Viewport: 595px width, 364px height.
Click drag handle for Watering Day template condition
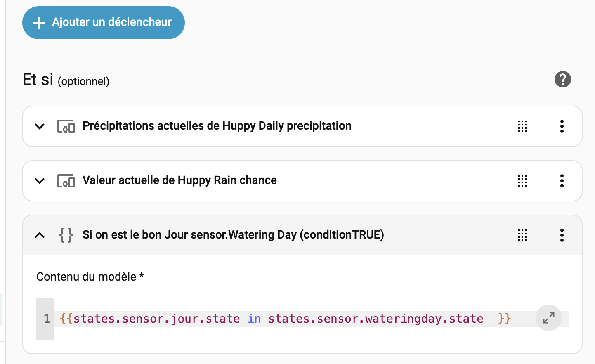click(522, 235)
